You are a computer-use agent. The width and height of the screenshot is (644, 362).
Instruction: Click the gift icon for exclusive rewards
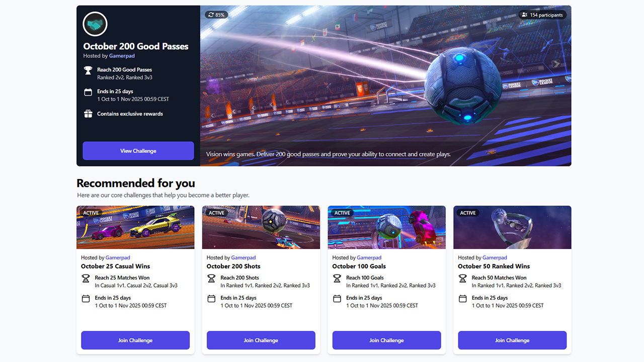pyautogui.click(x=88, y=114)
